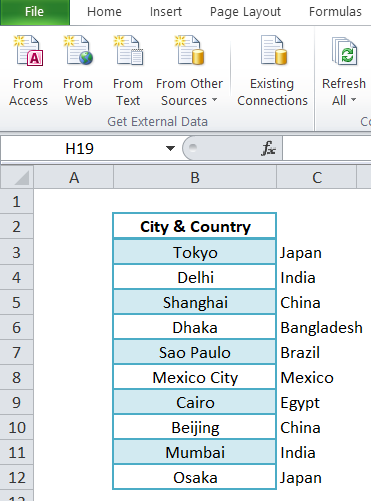Select the Japan cell beside Osaka
This screenshot has width=371, height=501.
(x=317, y=477)
